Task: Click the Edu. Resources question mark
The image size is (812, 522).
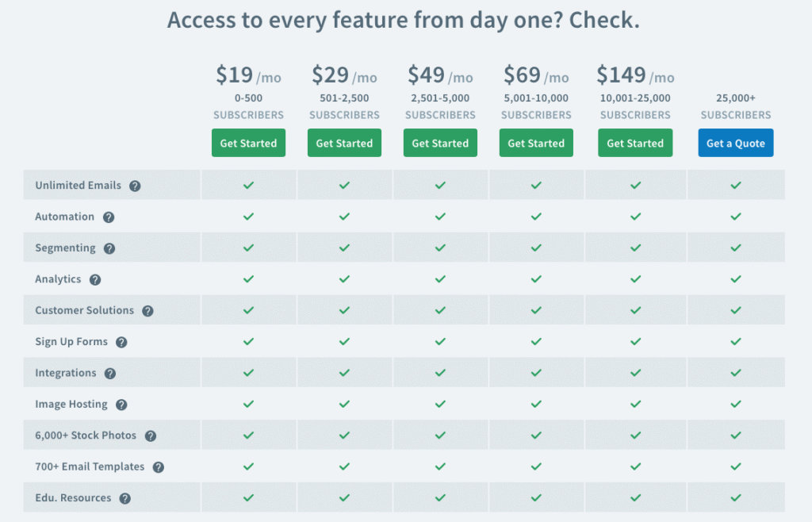Action: tap(125, 499)
